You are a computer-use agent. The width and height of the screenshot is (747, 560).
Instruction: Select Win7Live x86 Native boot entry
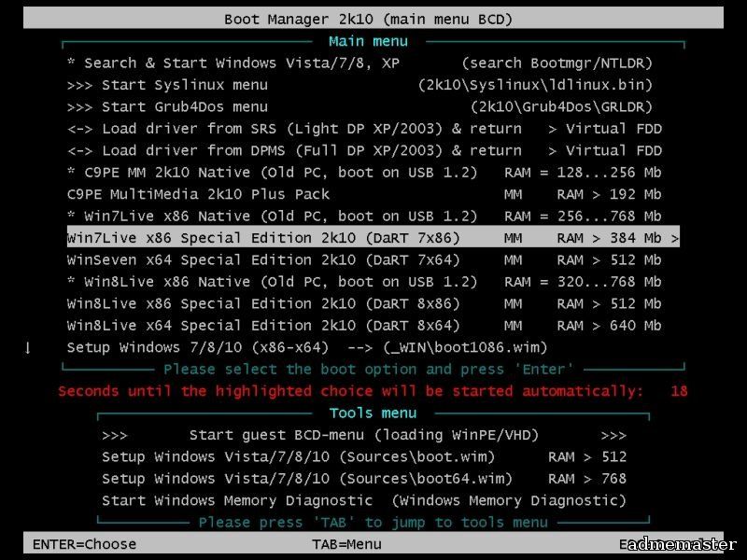pyautogui.click(x=364, y=217)
